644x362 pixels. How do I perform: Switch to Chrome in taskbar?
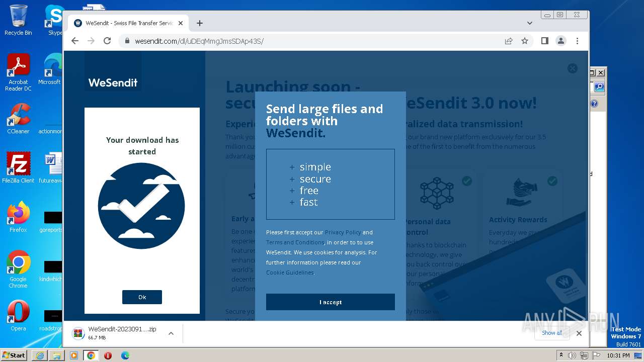91,355
